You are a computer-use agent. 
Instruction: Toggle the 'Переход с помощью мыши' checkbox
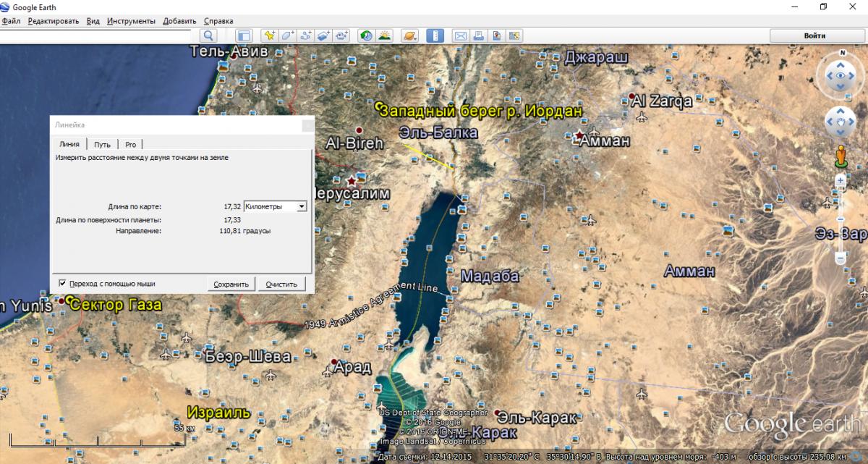point(62,284)
